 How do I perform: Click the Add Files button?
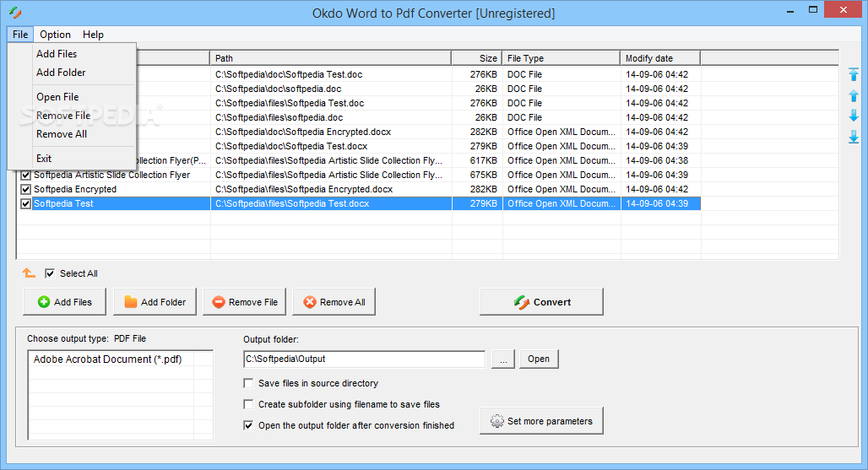coord(64,302)
